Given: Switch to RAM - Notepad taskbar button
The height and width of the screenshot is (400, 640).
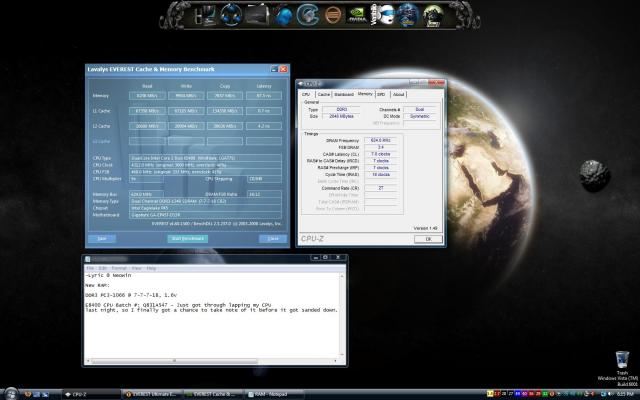Looking at the screenshot, I should [274, 394].
